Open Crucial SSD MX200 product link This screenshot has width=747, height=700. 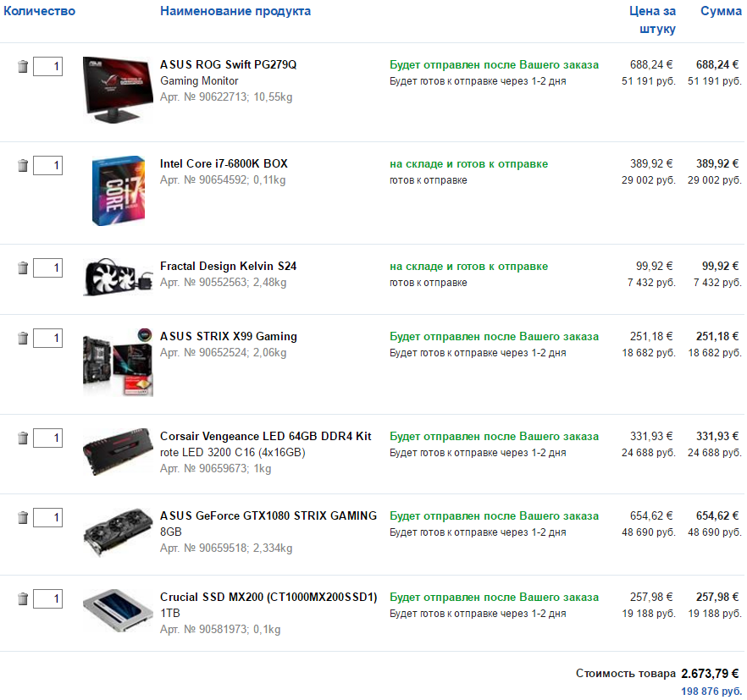(268, 597)
